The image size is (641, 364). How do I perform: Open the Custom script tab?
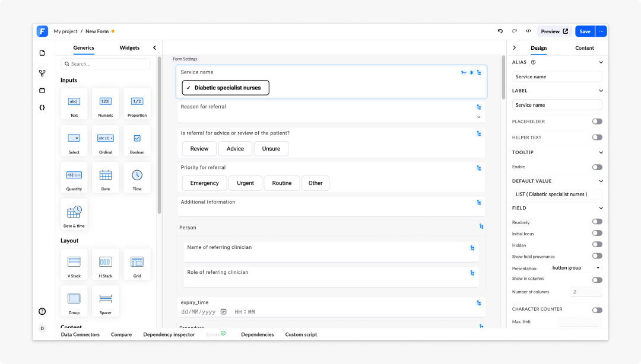coord(301,334)
